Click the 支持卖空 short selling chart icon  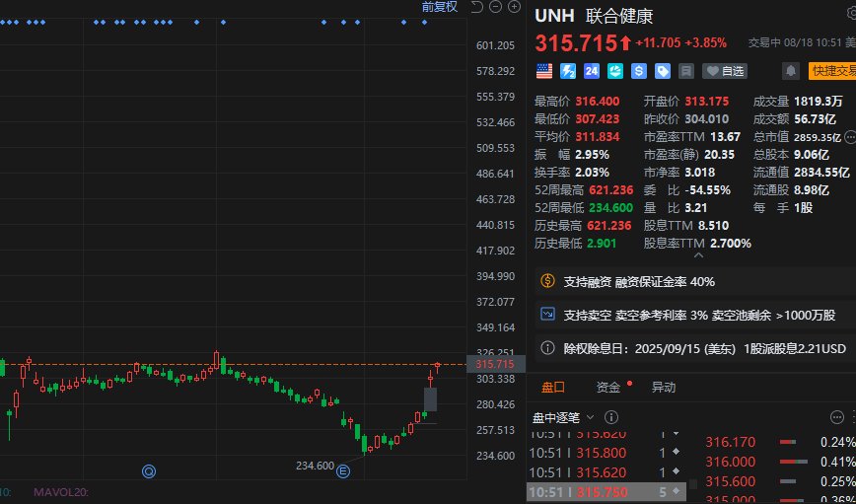click(x=547, y=314)
